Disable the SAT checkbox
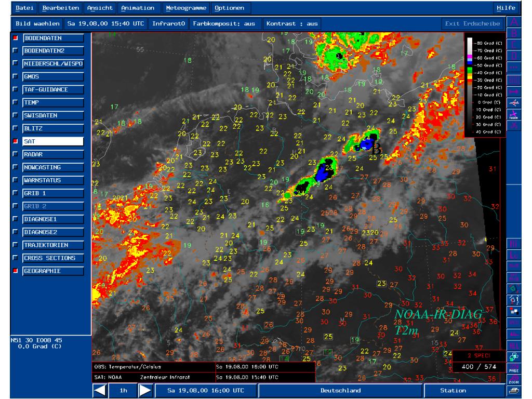 tap(15, 141)
